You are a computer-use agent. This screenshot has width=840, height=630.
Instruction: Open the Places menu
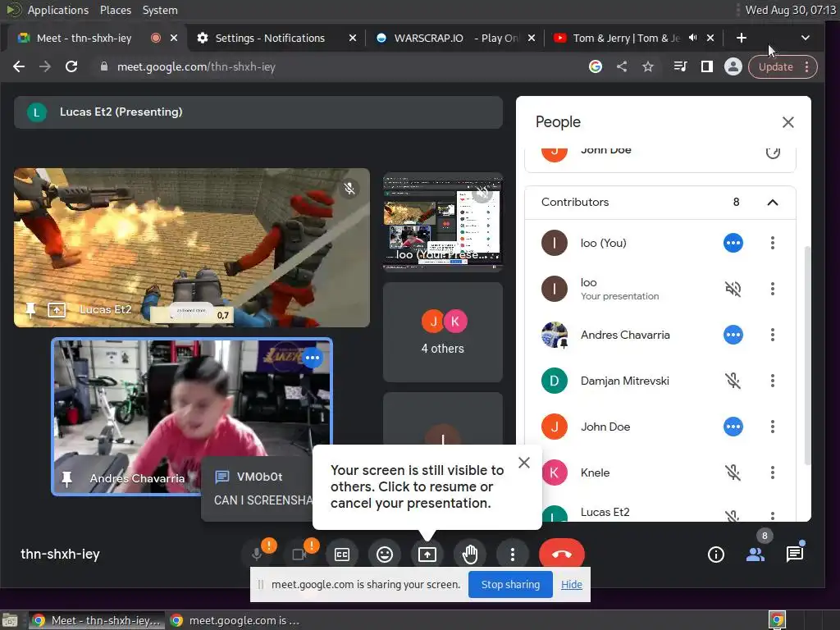pos(115,10)
